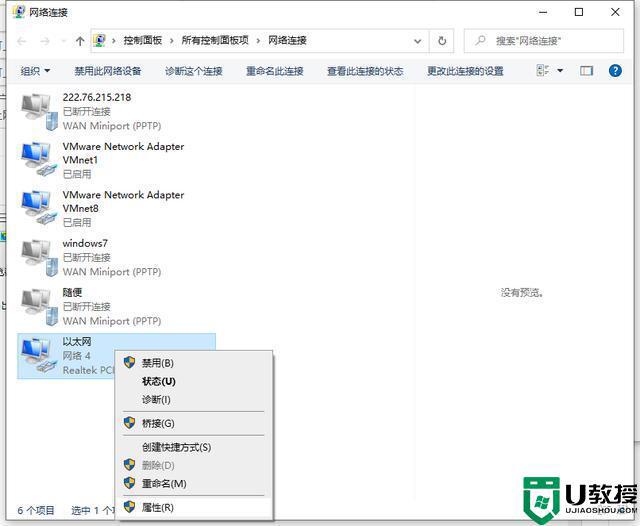This screenshot has height=526, width=640.
Task: Click the 以太网 connection name
Action: [x=77, y=342]
